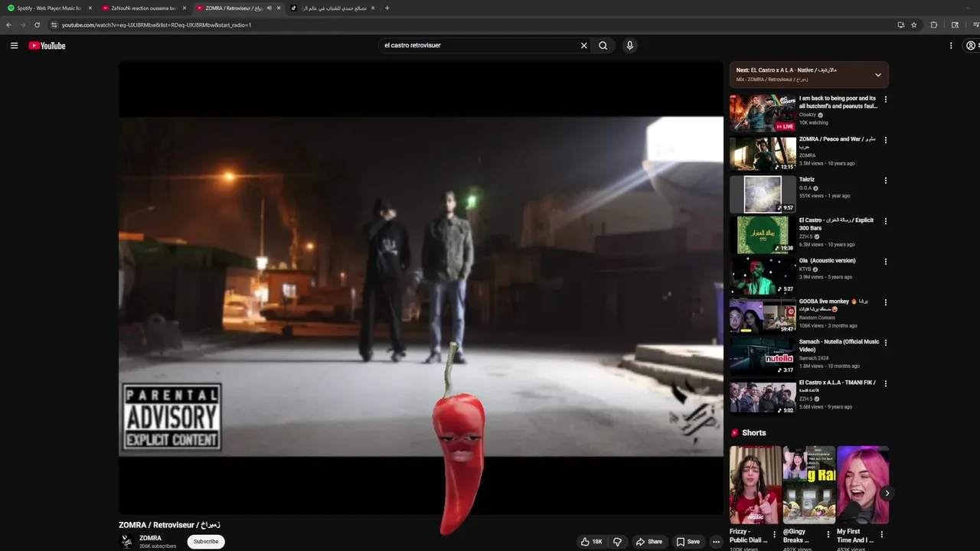Click the browser toolbar icon between extensions and media controls

[x=955, y=24]
